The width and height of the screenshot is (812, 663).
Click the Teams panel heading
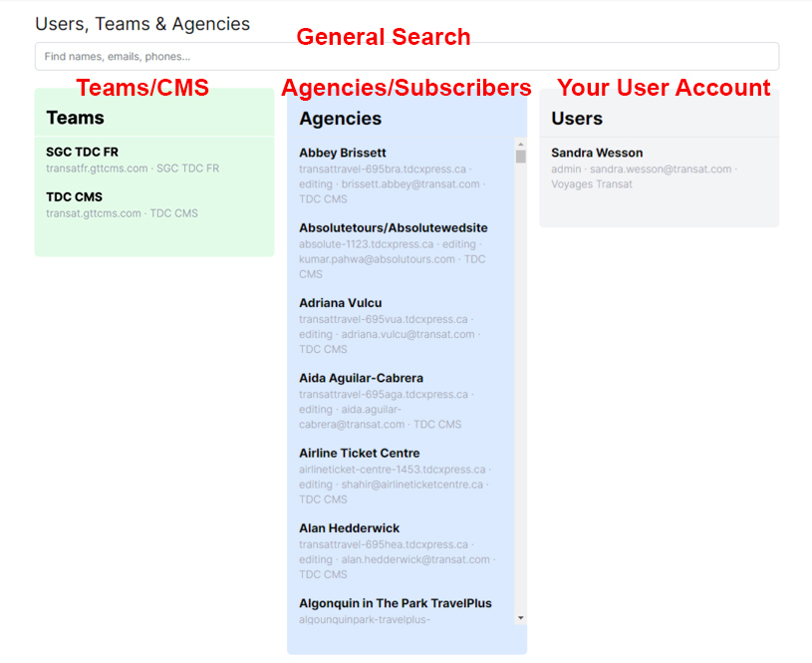coord(75,118)
